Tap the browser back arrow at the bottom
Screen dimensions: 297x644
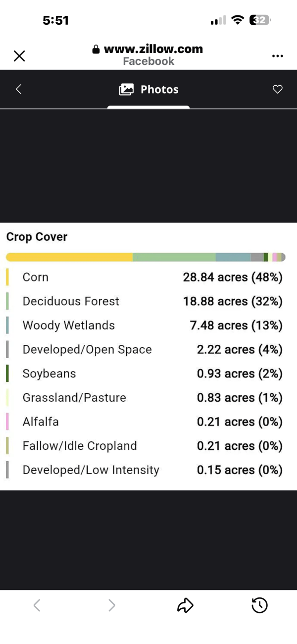(37, 605)
